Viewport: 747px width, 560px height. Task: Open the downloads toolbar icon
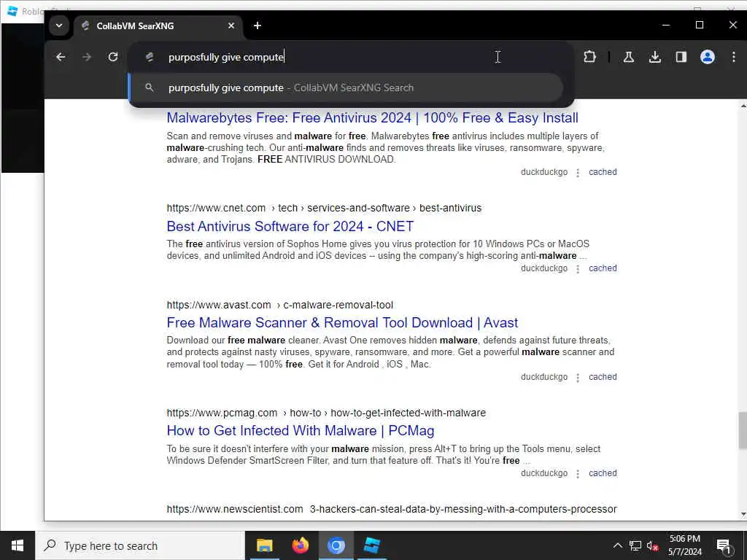(x=655, y=57)
